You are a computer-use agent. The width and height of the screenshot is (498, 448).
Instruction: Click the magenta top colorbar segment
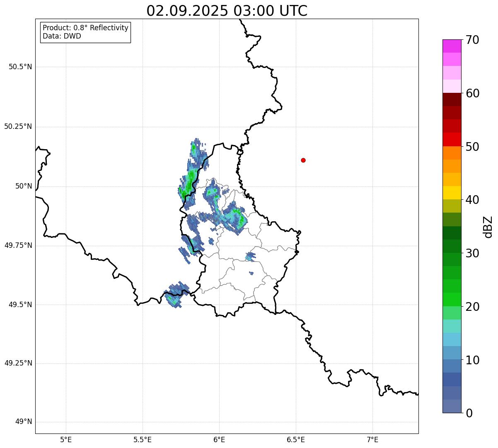pos(452,46)
